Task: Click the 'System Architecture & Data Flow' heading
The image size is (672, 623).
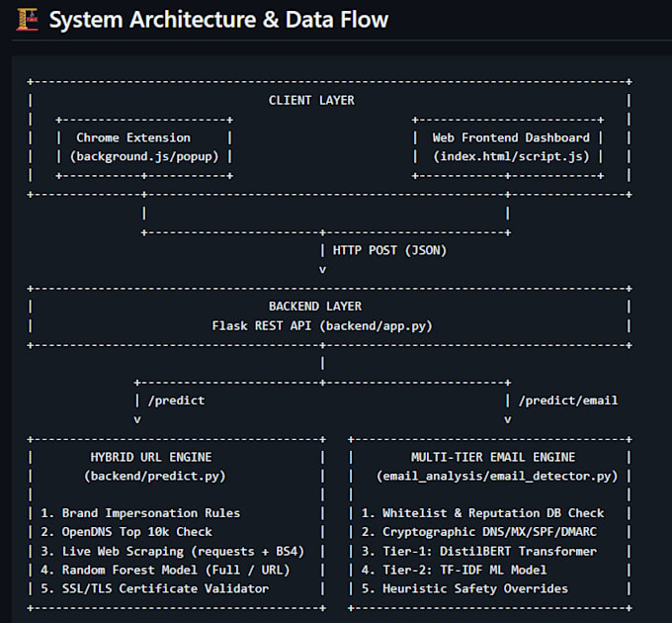Action: point(218,20)
